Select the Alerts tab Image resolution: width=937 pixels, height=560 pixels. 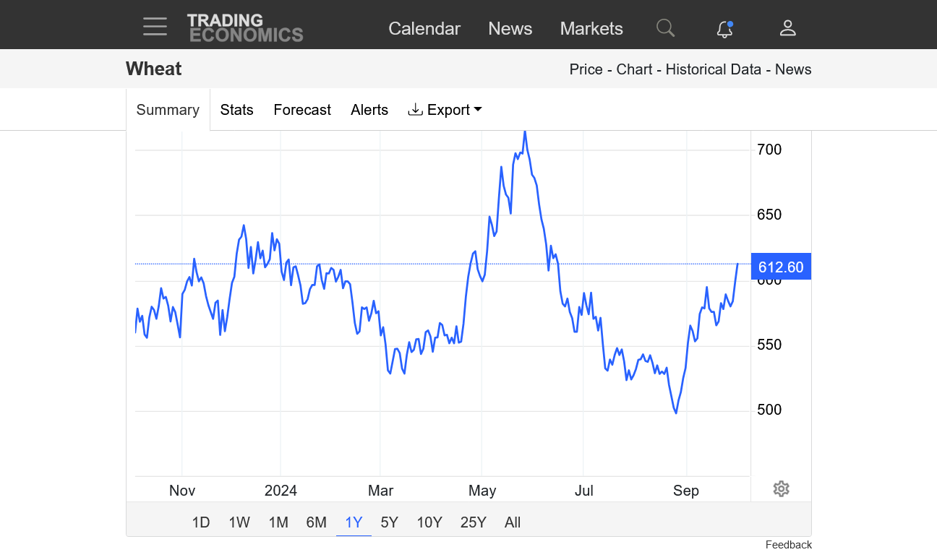(x=369, y=110)
